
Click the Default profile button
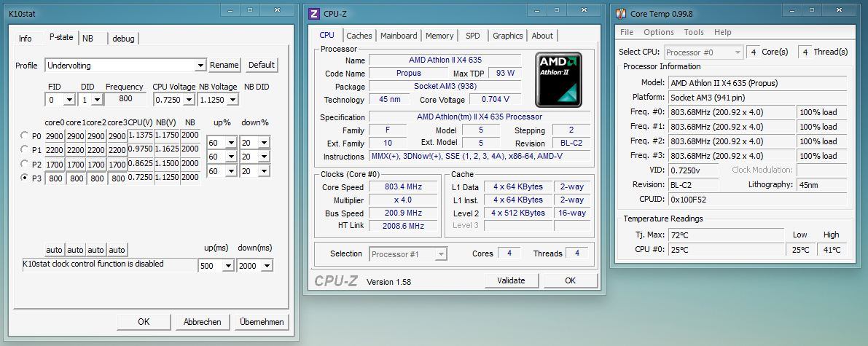[262, 65]
